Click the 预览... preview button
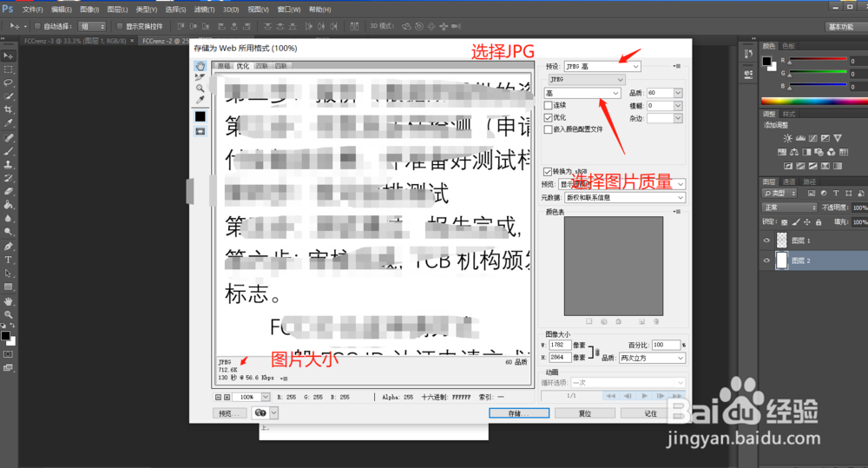 pos(229,413)
